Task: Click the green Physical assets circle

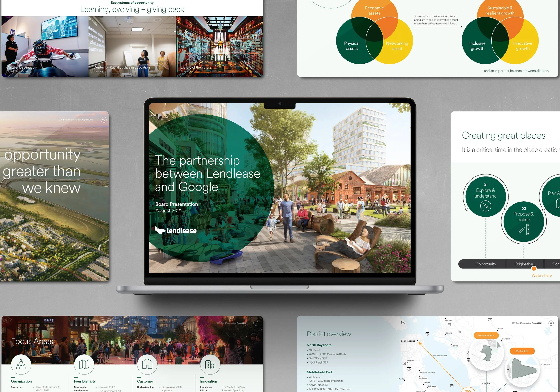Action: pos(351,46)
